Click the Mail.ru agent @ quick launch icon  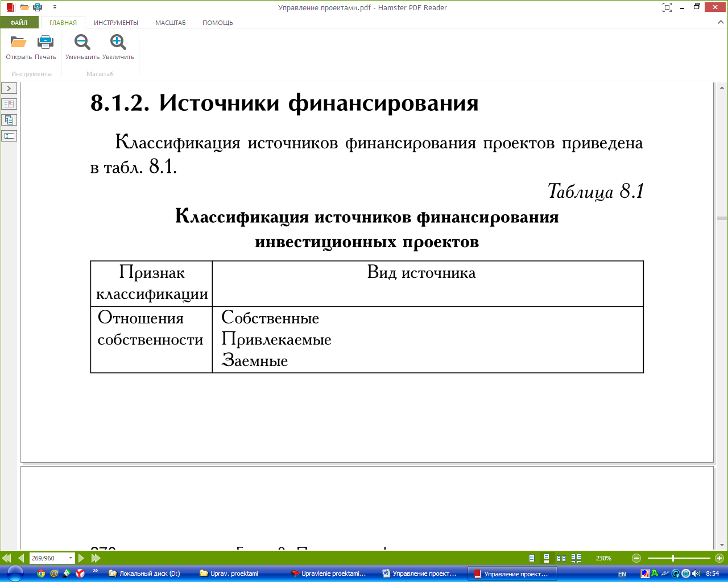[54, 573]
